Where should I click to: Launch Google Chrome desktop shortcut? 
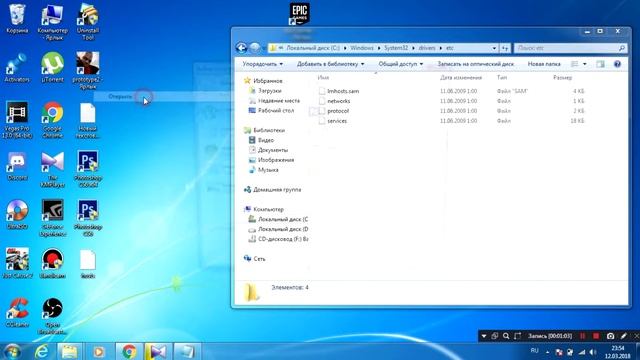[x=52, y=120]
